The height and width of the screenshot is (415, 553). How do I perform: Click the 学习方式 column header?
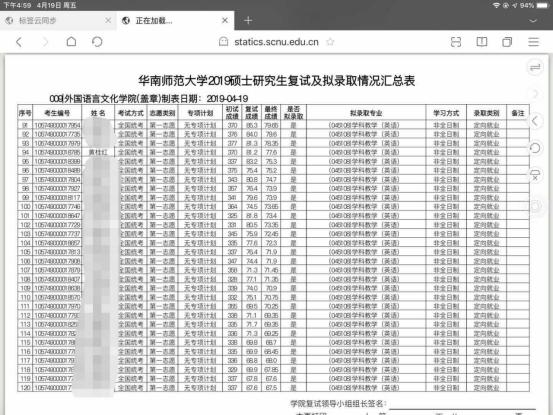(446, 113)
